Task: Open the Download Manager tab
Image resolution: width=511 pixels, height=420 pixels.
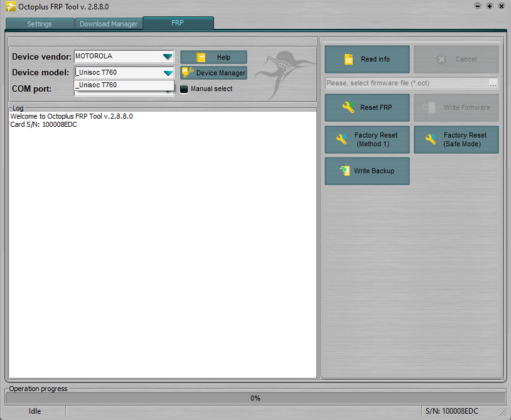Action: coord(109,24)
